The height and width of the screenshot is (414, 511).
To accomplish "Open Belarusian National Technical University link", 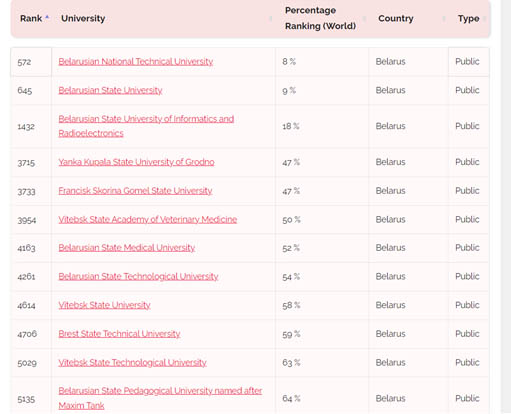I will point(136,61).
